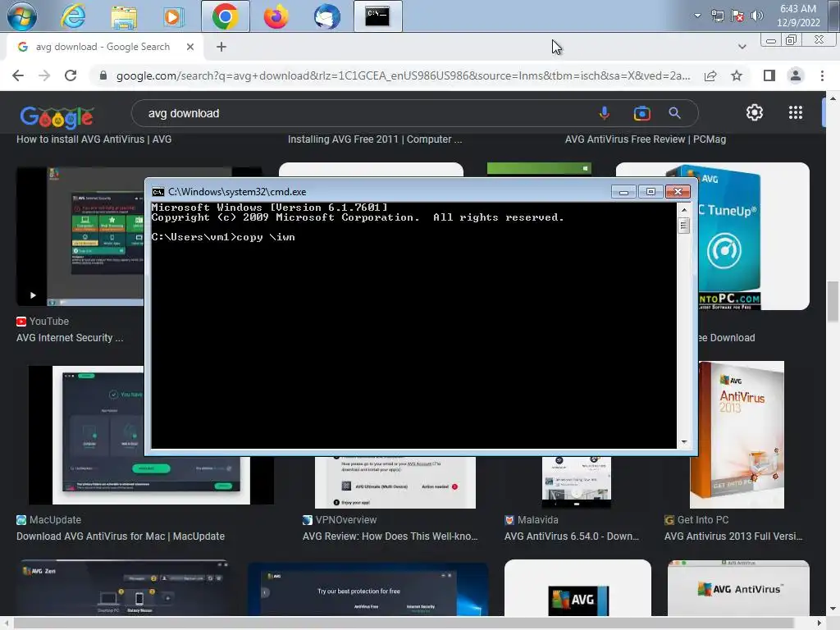The height and width of the screenshot is (630, 840).
Task: Click the page horizontal scrollbar track
Action: click(x=413, y=623)
